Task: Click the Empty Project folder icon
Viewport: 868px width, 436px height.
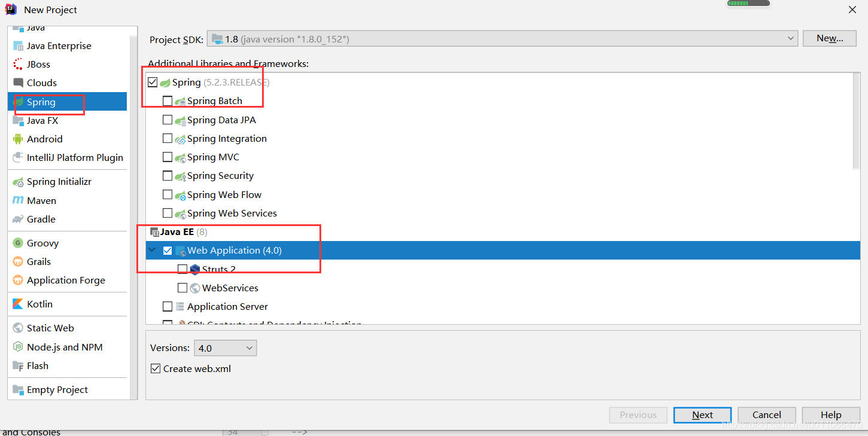Action: [x=18, y=390]
